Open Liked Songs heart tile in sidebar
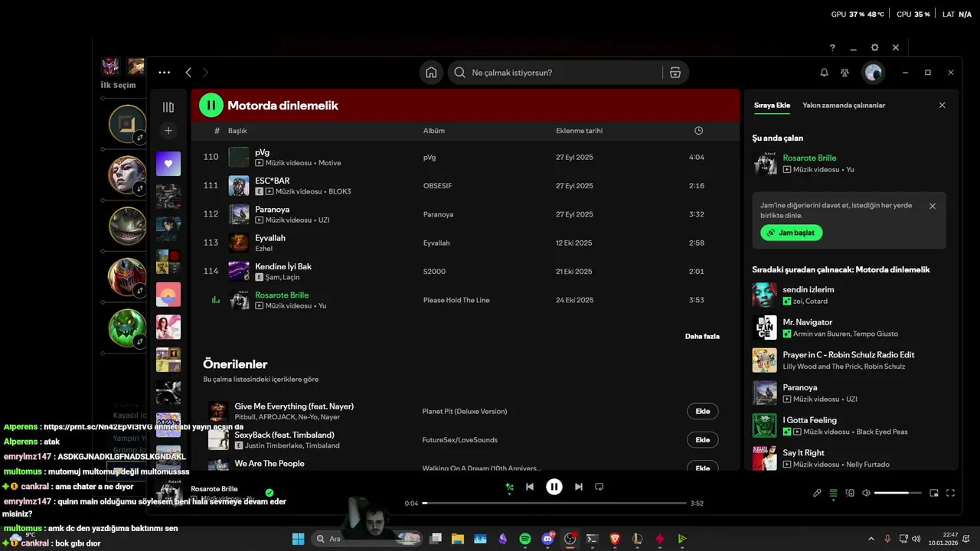 168,164
